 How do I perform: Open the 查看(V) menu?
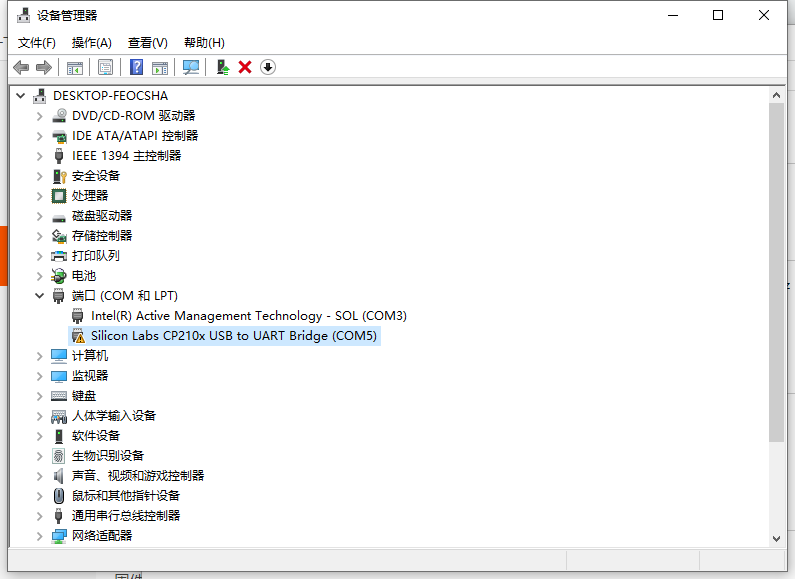pos(148,43)
